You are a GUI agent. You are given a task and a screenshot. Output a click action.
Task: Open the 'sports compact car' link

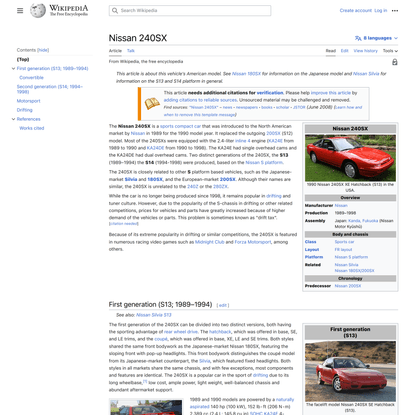click(180, 126)
